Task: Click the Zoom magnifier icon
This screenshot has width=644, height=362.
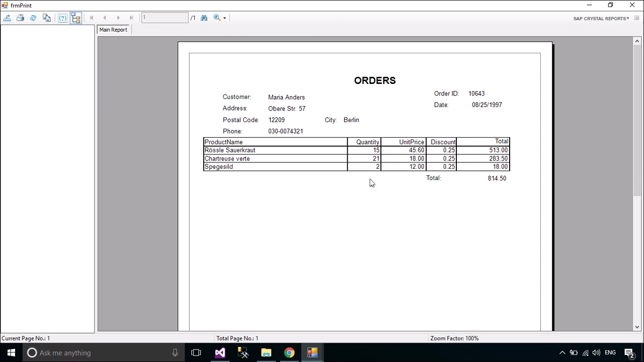Action: tap(217, 18)
